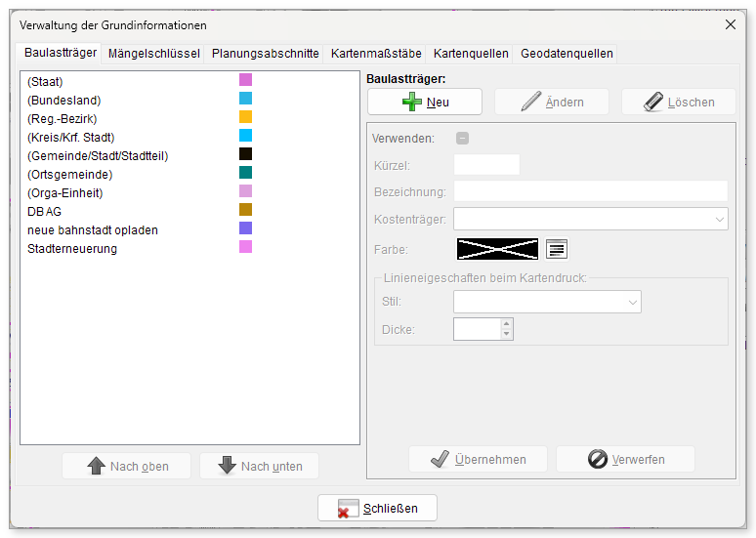Toggle the Verwenden checkbox
Viewport: 756px width, 538px height.
(462, 139)
